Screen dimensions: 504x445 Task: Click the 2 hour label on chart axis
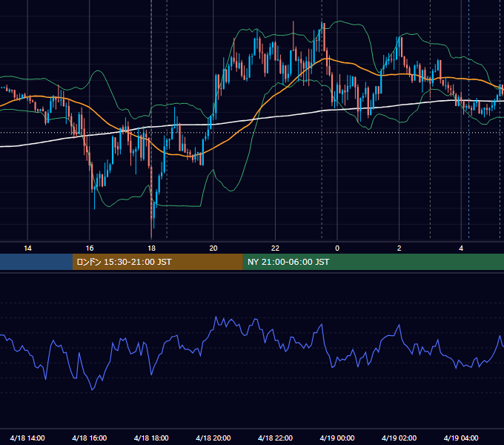tap(399, 248)
